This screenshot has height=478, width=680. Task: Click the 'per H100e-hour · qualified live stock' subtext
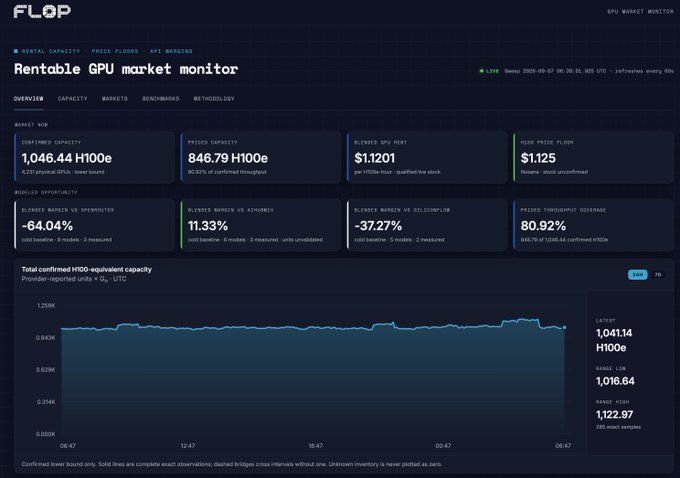(x=397, y=172)
